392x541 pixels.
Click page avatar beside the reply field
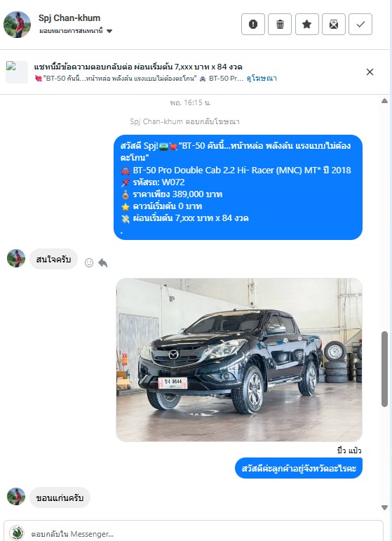click(x=17, y=533)
